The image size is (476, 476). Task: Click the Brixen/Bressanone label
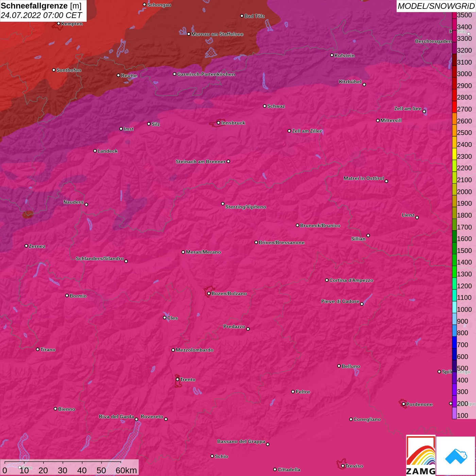click(x=282, y=242)
